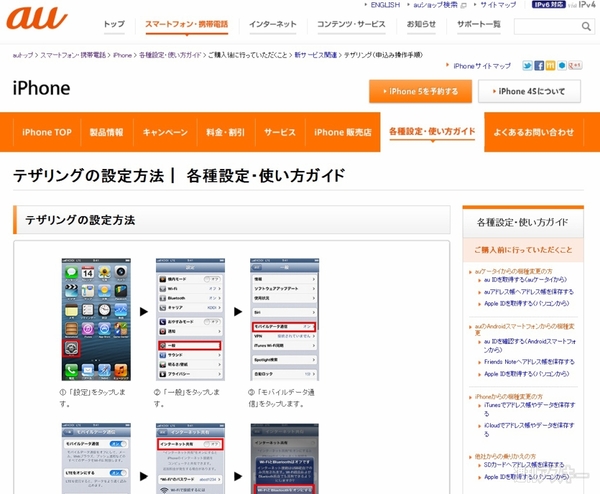Open the auショップ検索 link

[x=435, y=5]
